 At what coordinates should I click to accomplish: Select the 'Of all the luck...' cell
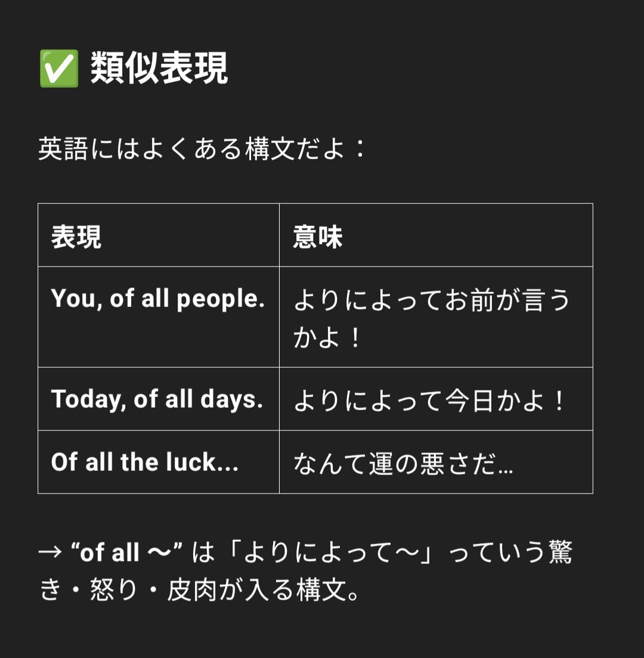click(x=159, y=462)
